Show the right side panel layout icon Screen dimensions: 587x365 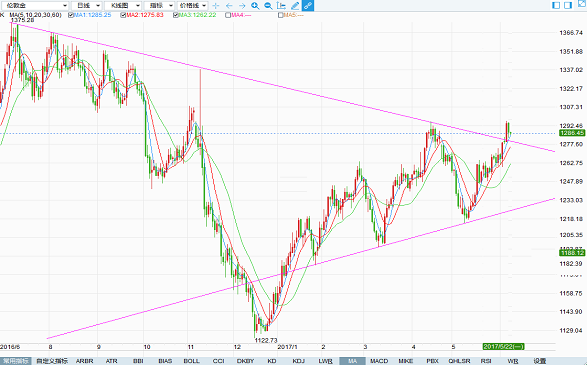(568, 5)
